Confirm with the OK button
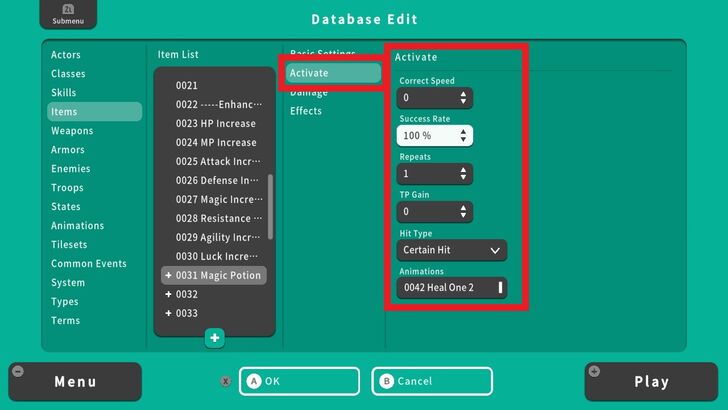Image resolution: width=728 pixels, height=410 pixels. tap(298, 381)
